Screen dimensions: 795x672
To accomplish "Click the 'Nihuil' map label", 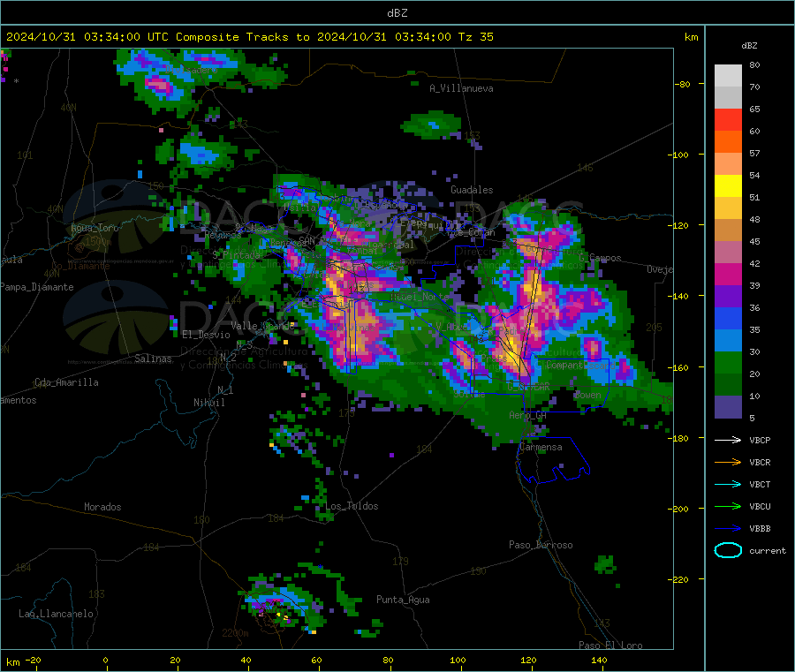I will point(208,403).
